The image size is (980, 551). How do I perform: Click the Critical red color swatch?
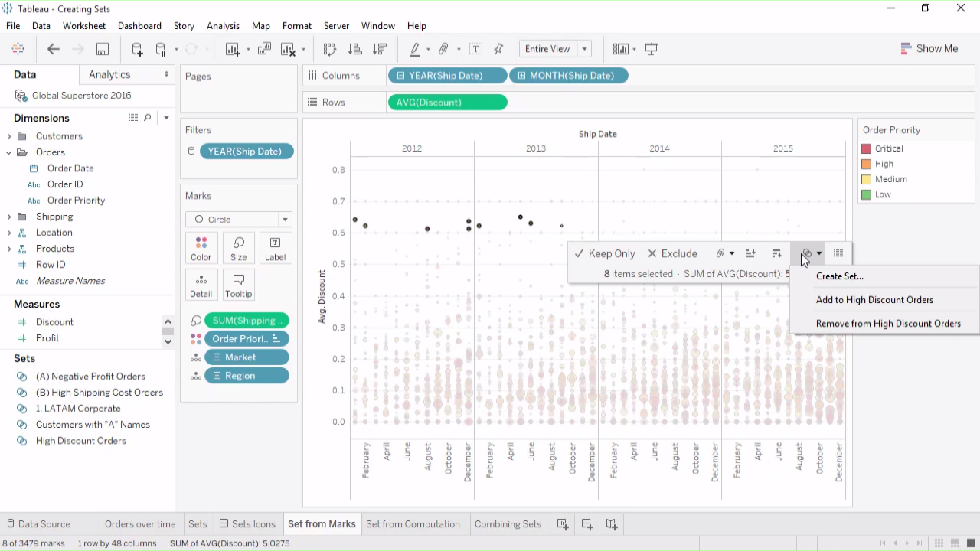pos(867,148)
